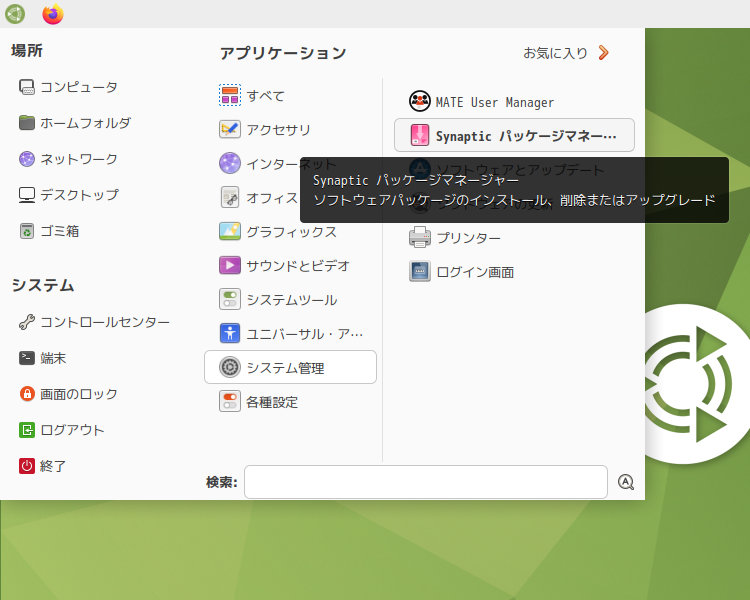
Task: Click the ログイン画面 text label
Action: pyautogui.click(x=475, y=272)
